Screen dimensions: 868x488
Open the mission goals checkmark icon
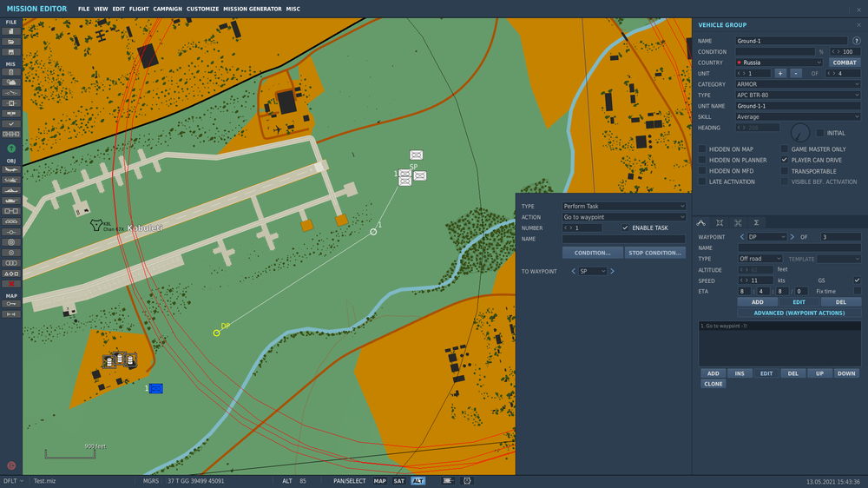coord(11,123)
